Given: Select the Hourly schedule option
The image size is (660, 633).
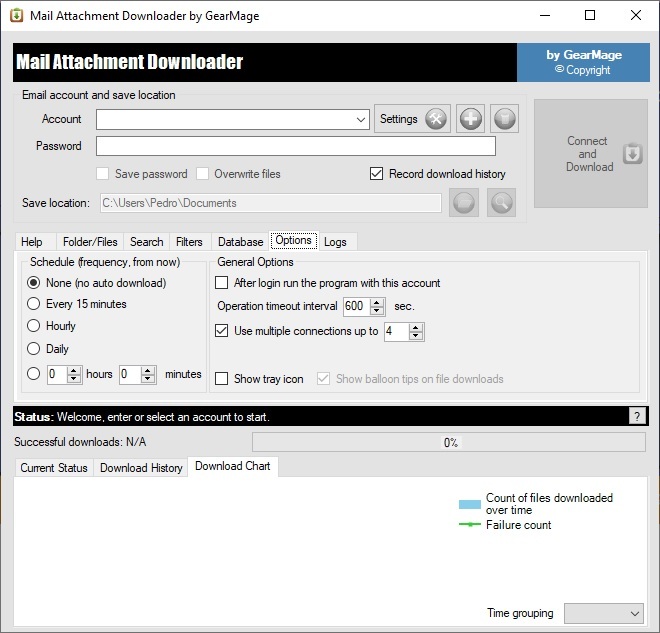Looking at the screenshot, I should coord(34,326).
